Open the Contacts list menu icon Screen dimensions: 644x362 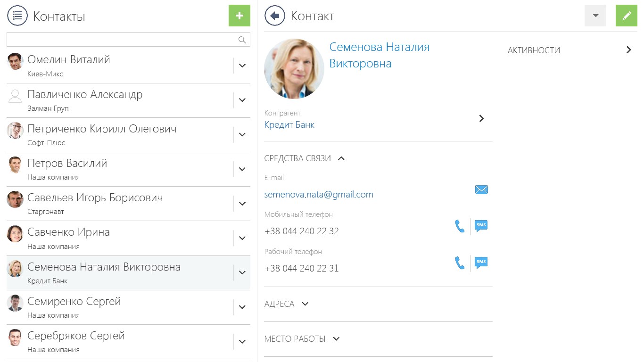coord(17,16)
